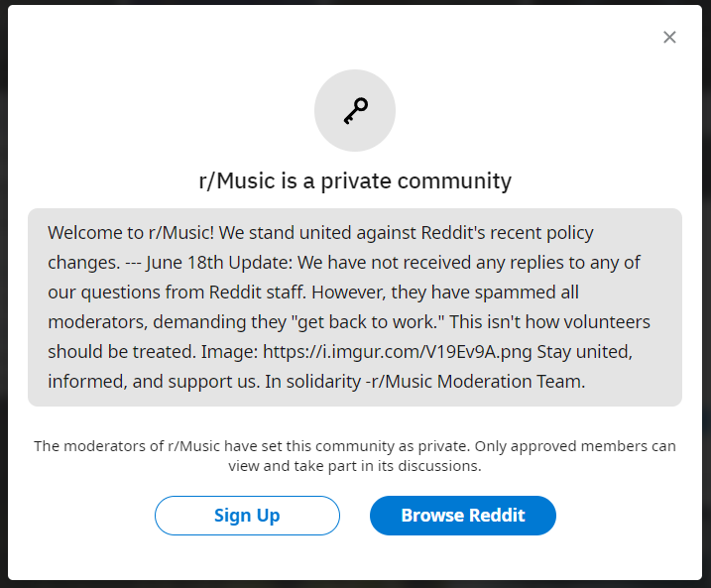This screenshot has width=711, height=588.
Task: Click the Browse Reddit button
Action: pos(463,516)
